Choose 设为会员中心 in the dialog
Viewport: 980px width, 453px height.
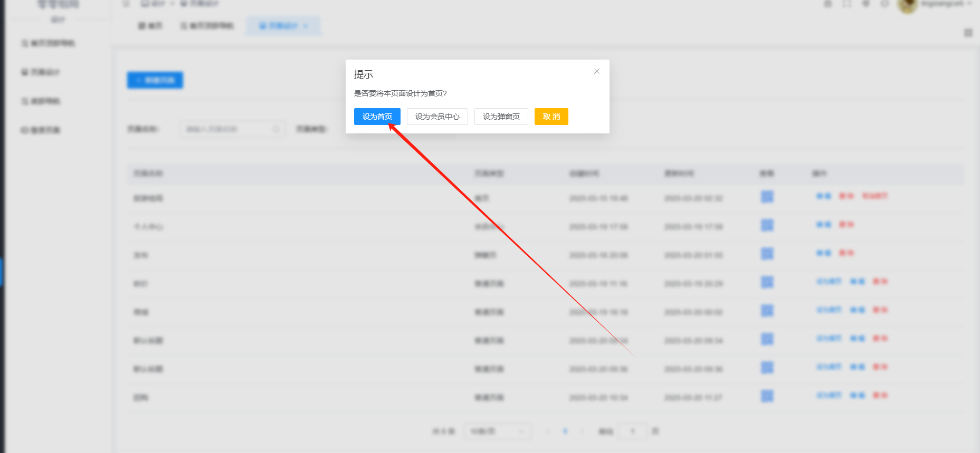coord(437,117)
